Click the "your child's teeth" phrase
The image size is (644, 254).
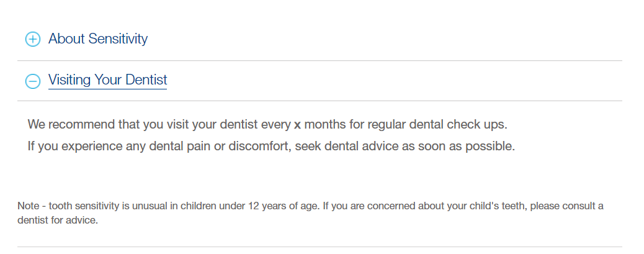coord(488,206)
